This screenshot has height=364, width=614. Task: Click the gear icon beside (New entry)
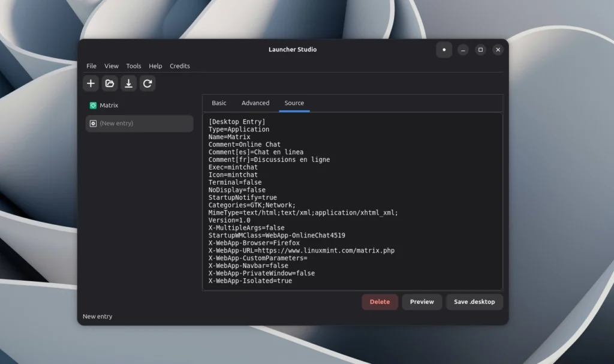[94, 123]
